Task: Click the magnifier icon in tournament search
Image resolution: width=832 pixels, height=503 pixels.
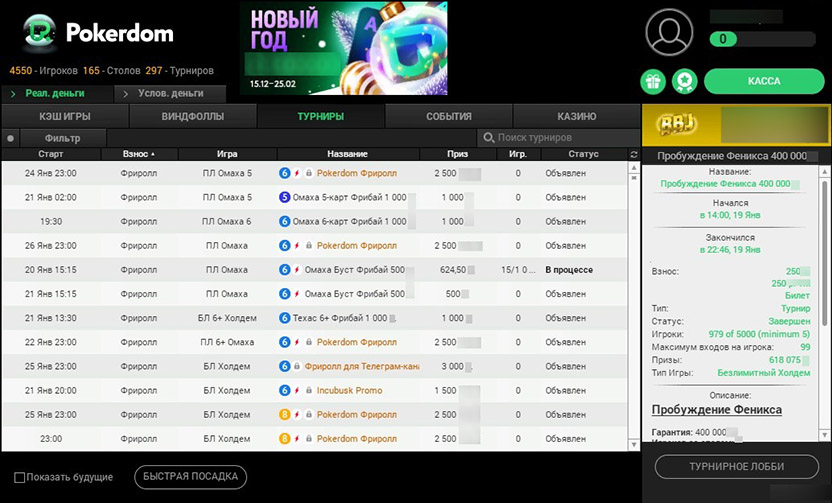Action: point(489,138)
